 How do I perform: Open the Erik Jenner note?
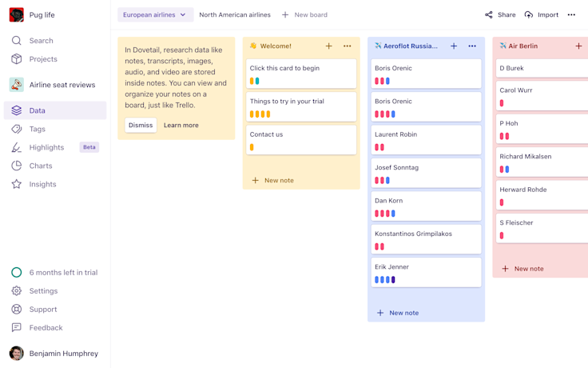pos(426,272)
